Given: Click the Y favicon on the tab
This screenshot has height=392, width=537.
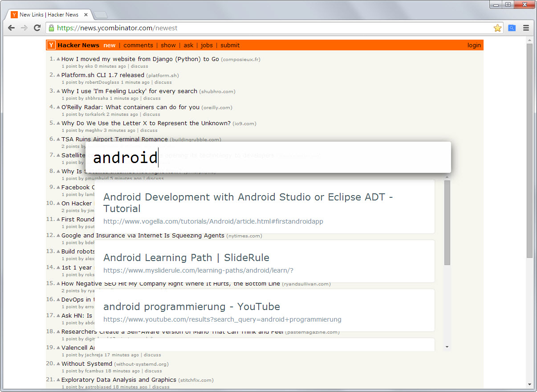Looking at the screenshot, I should (x=14, y=15).
